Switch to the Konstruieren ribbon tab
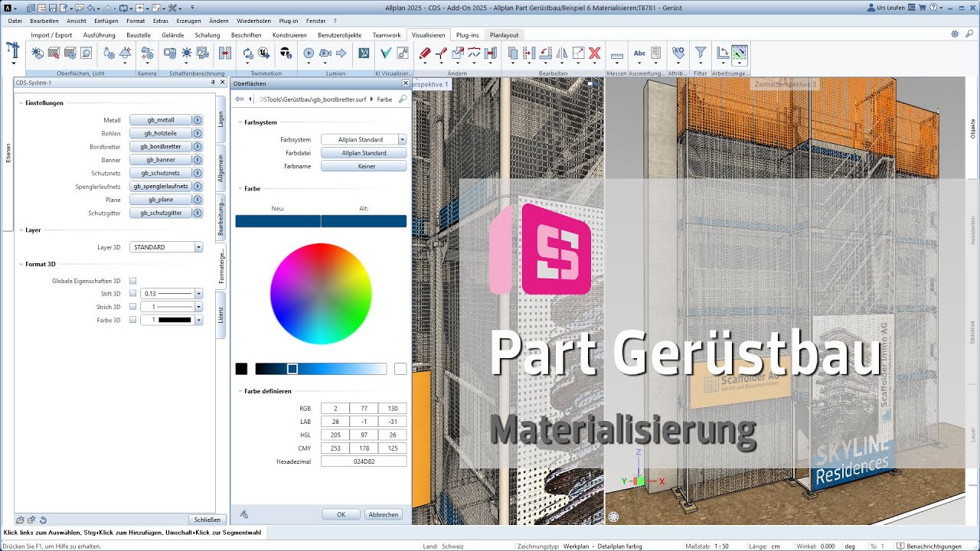 click(289, 35)
